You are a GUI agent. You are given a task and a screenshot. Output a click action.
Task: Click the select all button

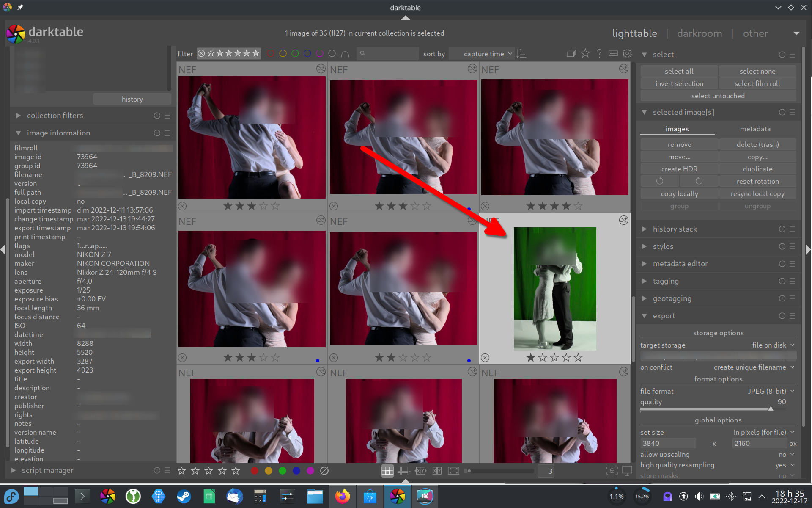(x=679, y=71)
